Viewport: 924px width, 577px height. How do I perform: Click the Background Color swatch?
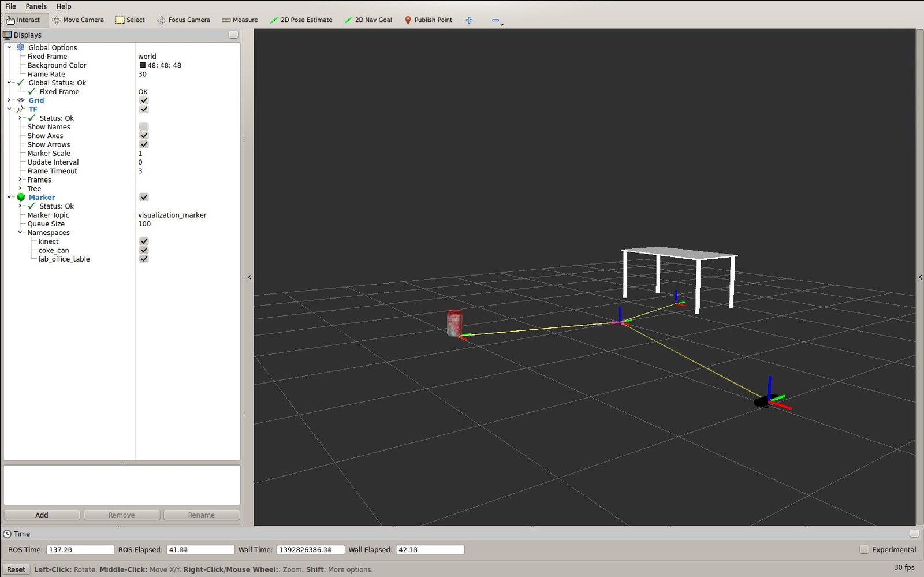pyautogui.click(x=142, y=65)
